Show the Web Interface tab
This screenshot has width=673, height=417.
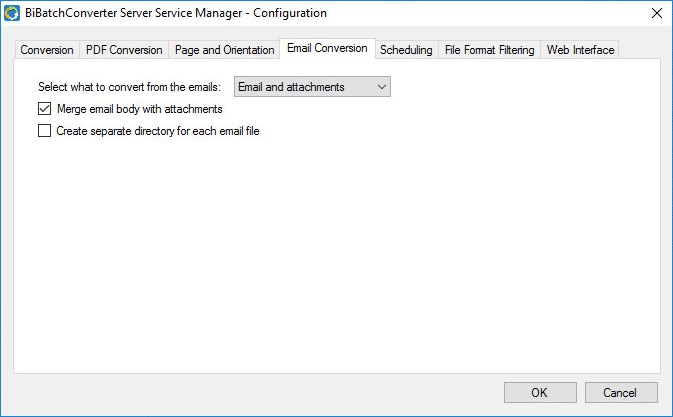tap(580, 50)
